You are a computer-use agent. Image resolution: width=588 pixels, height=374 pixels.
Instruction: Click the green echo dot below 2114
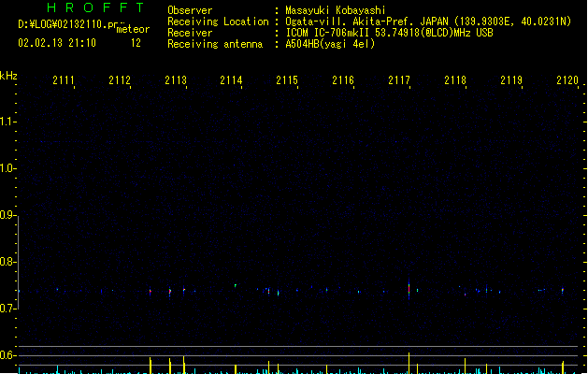click(x=236, y=286)
